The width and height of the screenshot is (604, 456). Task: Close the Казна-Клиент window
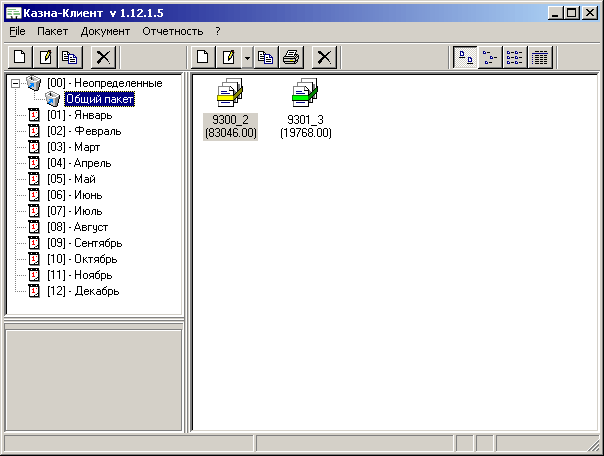click(x=590, y=13)
